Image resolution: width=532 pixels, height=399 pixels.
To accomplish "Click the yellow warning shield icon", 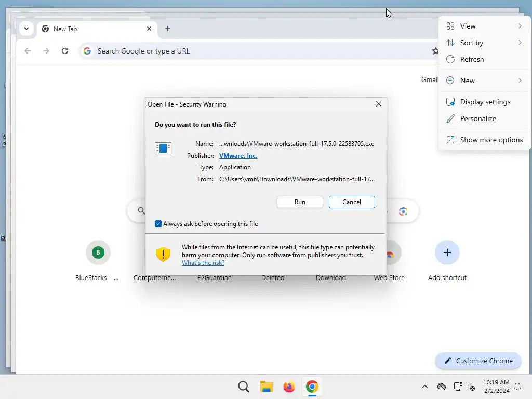I will pos(163,254).
